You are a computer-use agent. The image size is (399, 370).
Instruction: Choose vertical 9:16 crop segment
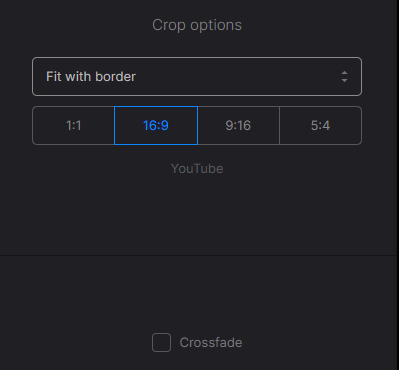(238, 126)
